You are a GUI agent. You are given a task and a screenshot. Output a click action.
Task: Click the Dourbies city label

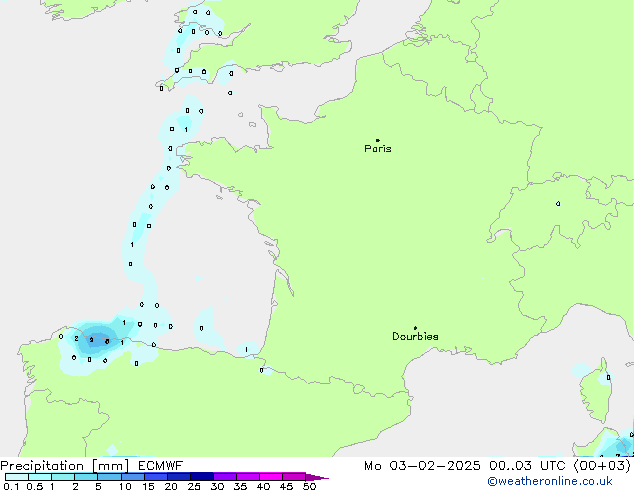(x=415, y=336)
